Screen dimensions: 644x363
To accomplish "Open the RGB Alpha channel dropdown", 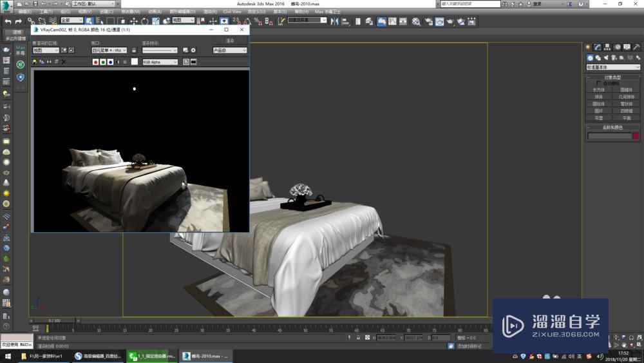I will coord(160,62).
